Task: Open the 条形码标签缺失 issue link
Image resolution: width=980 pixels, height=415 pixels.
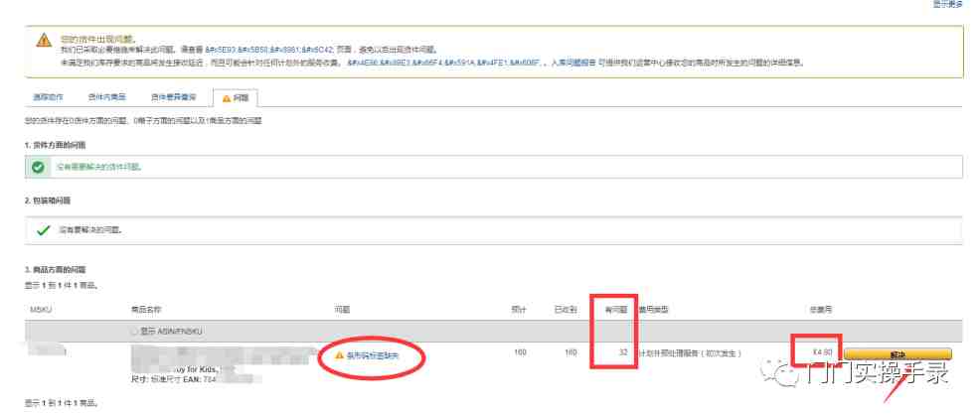Action: click(373, 355)
